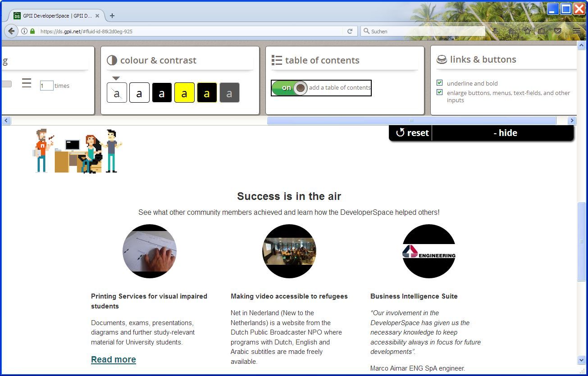This screenshot has height=376, width=588.
Task: Click the preferences panel scroll-left arrow
Action: [6, 121]
